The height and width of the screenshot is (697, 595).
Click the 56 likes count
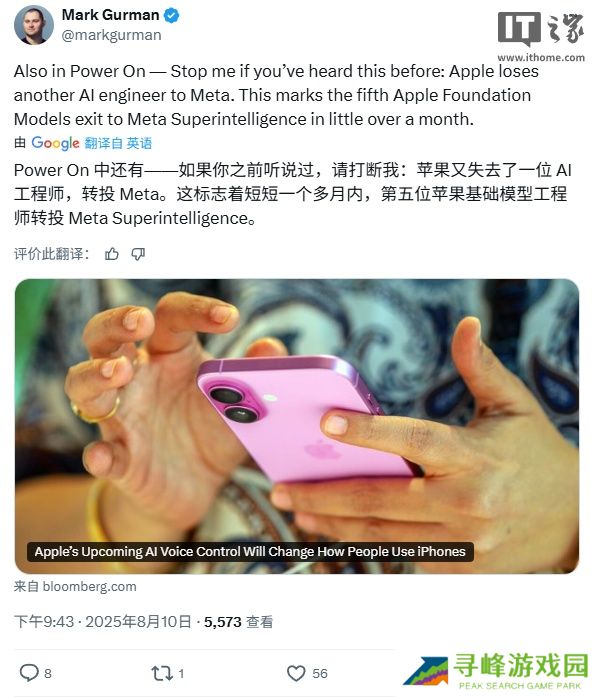coord(320,673)
